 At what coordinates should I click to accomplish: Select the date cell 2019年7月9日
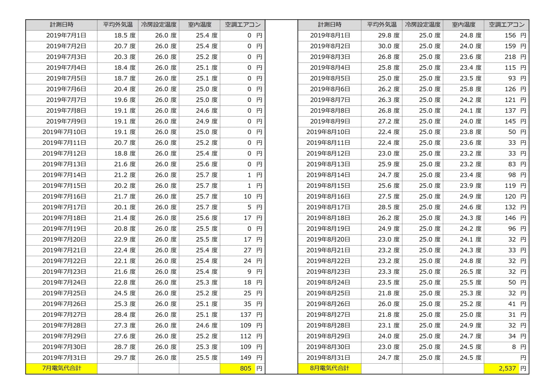tap(62, 121)
